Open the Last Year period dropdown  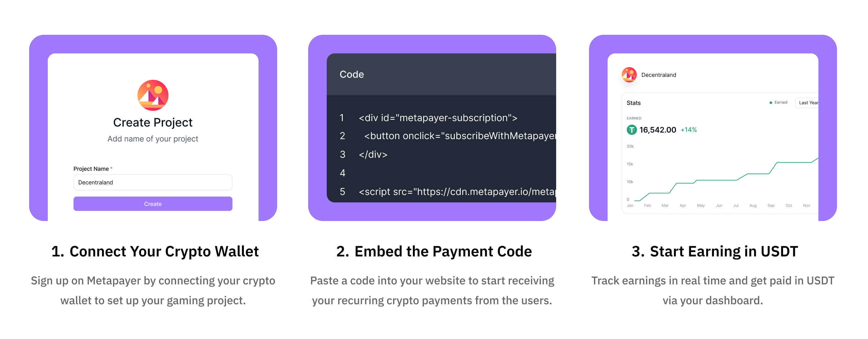808,103
